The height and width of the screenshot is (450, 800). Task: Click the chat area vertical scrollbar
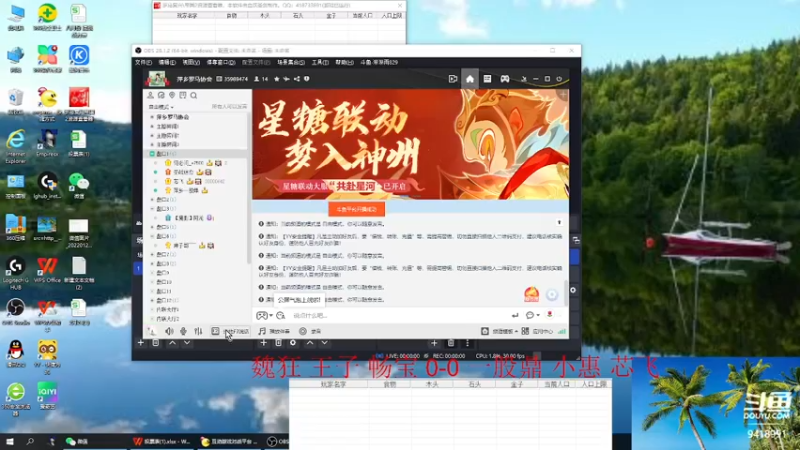[565, 293]
